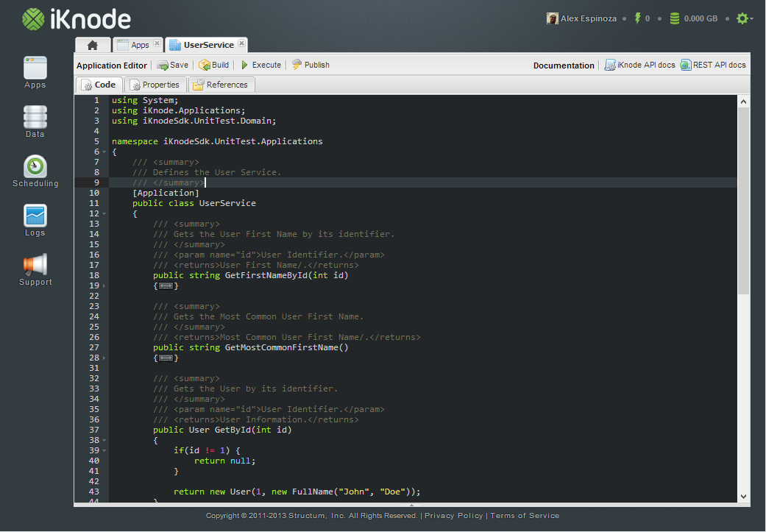Click the GetFirstNameById method name

(x=266, y=275)
